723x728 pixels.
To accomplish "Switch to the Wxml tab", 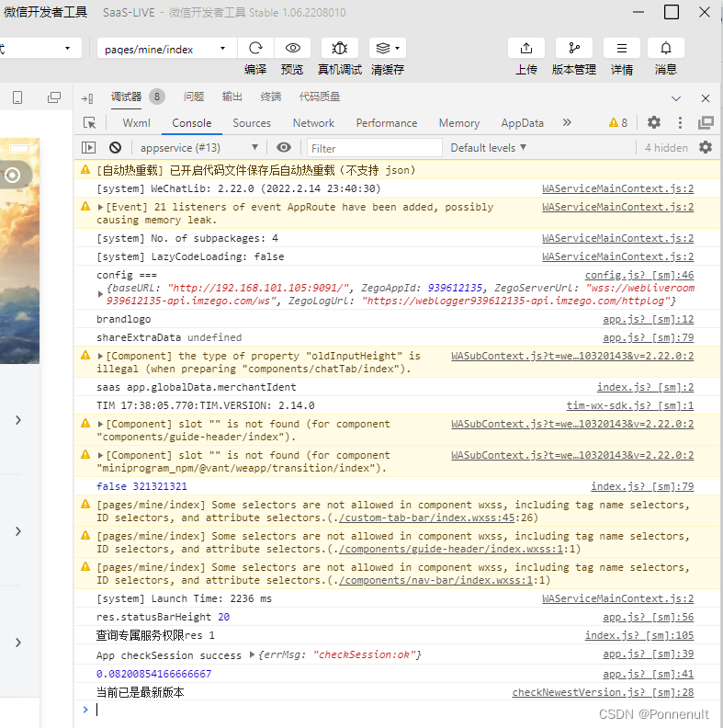I will pos(137,123).
